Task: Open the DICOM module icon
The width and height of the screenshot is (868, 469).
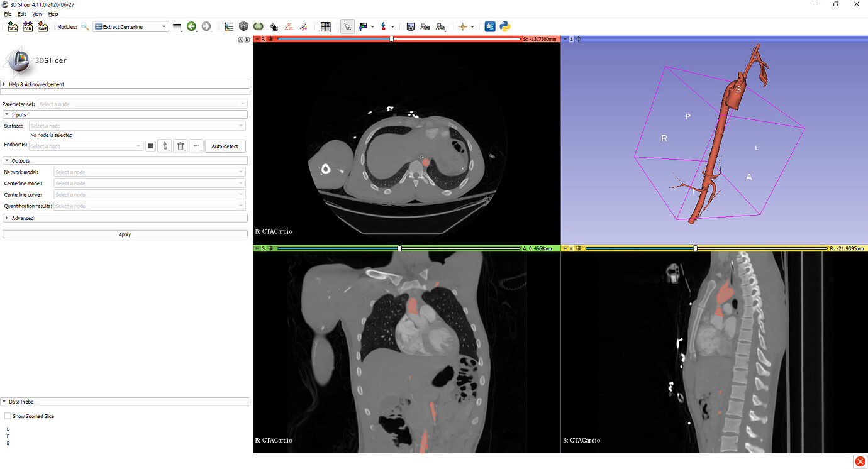Action: 27,26
